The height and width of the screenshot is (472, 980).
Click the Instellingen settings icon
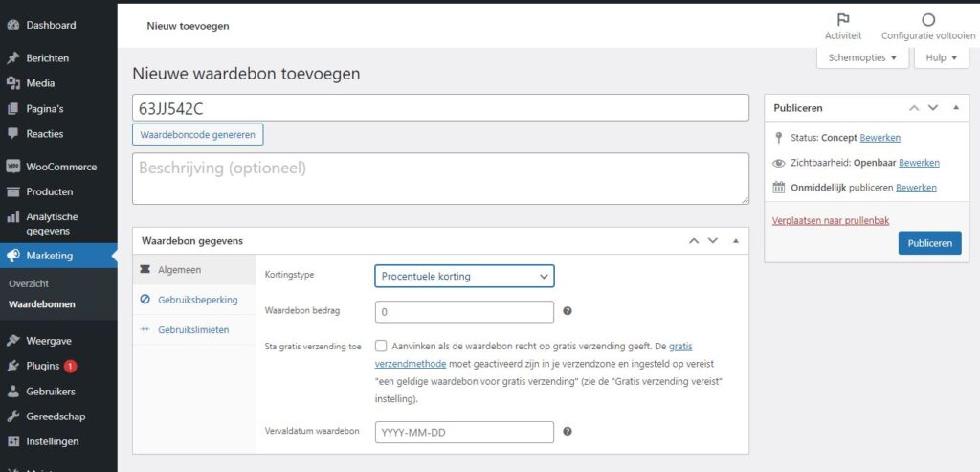click(x=12, y=441)
